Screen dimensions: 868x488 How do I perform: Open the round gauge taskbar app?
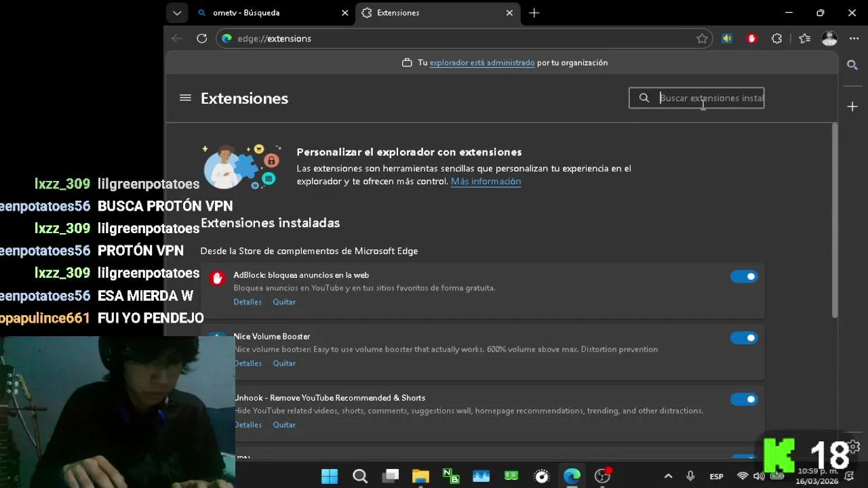[x=541, y=476]
